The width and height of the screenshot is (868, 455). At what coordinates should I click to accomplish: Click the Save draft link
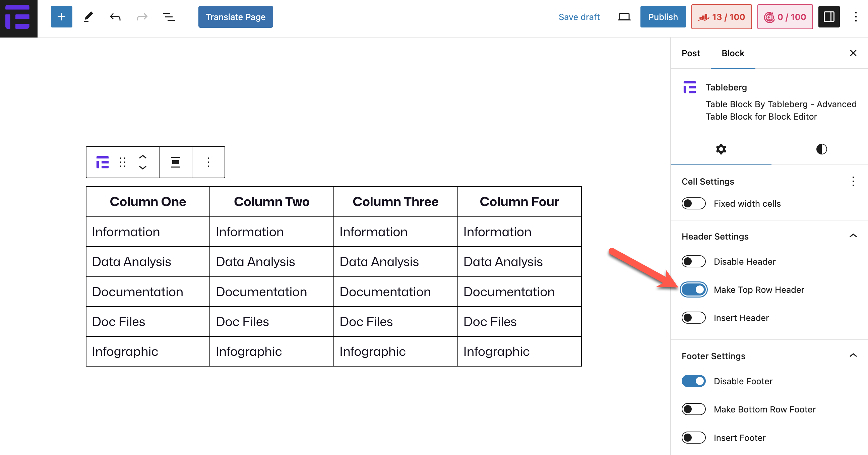pos(579,17)
